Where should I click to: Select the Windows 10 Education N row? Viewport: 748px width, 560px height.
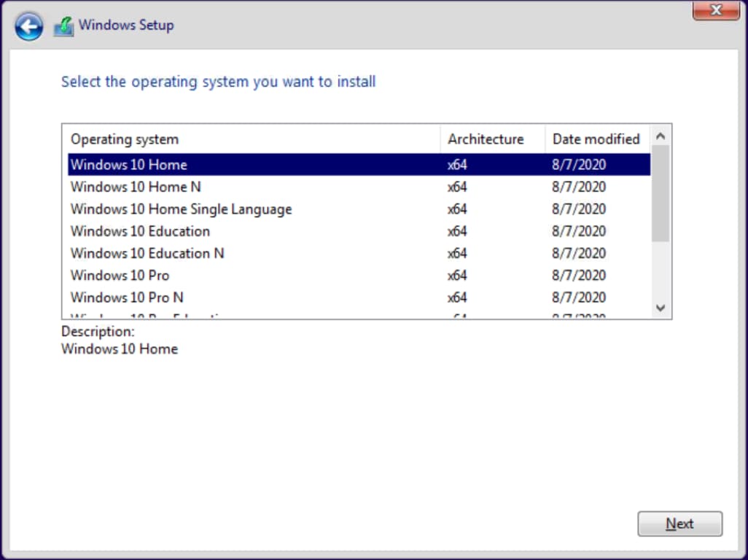(x=147, y=253)
